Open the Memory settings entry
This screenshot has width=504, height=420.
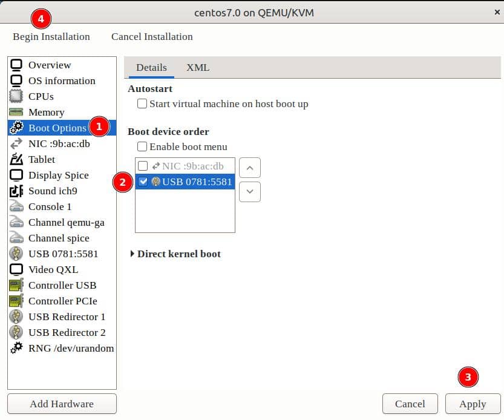click(62, 112)
